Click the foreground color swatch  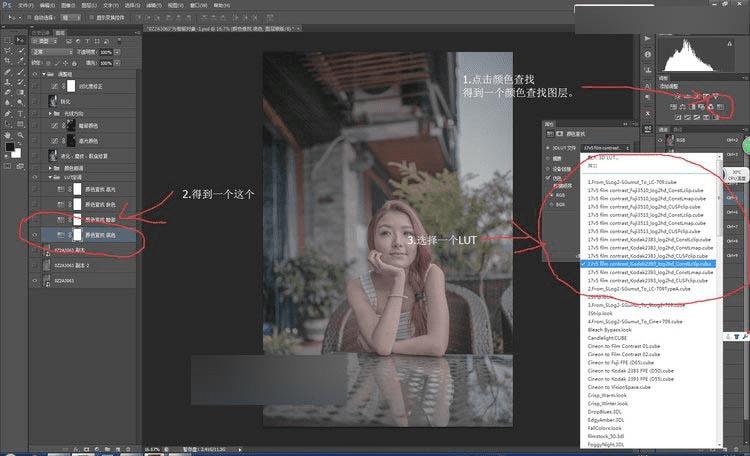point(9,147)
